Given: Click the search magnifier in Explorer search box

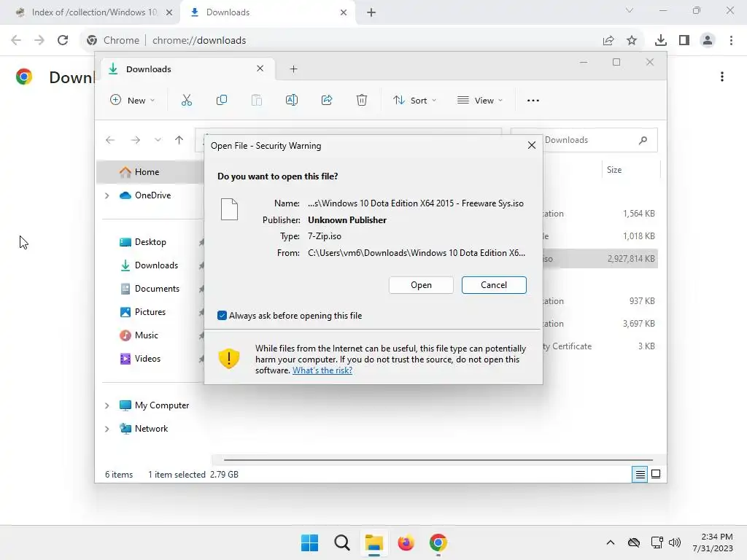Looking at the screenshot, I should tap(643, 140).
